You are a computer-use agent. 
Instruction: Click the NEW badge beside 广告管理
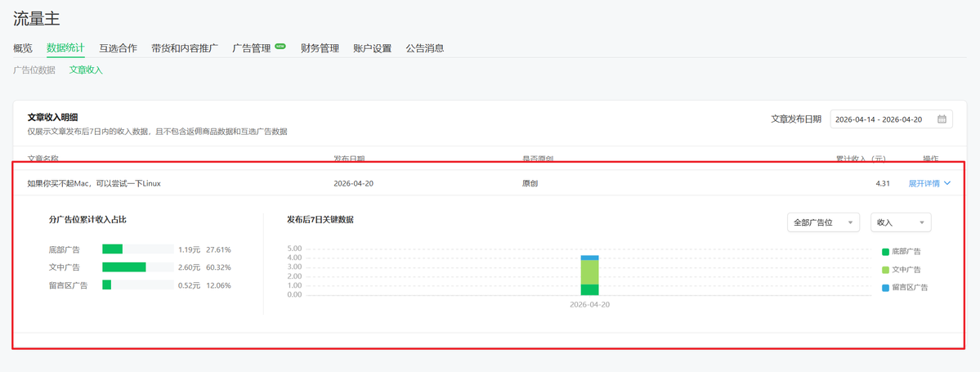[x=280, y=46]
